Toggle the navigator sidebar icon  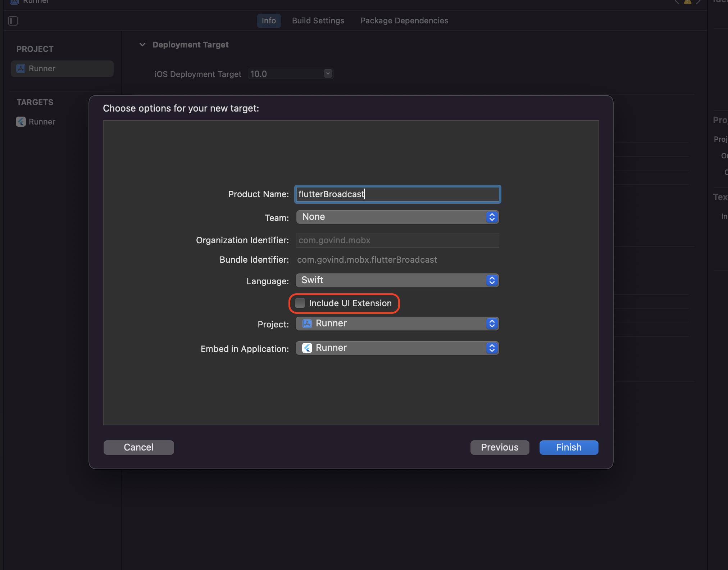click(13, 21)
